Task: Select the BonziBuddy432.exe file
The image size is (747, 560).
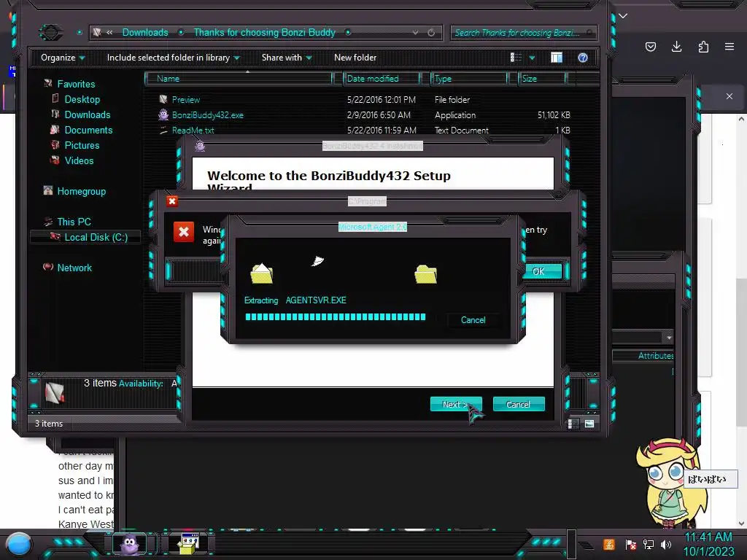Action: (x=208, y=114)
